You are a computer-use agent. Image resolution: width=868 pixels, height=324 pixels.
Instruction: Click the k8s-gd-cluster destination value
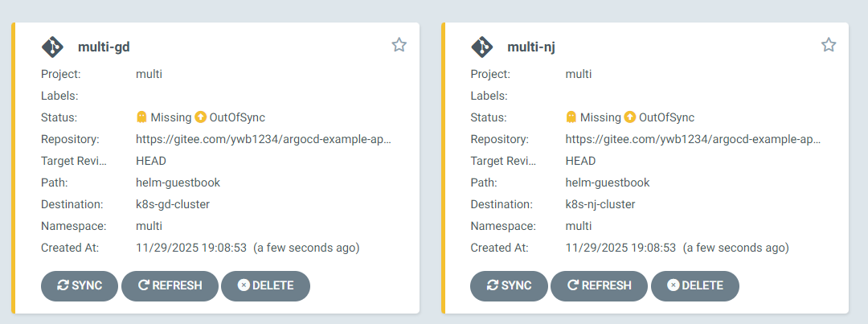173,204
